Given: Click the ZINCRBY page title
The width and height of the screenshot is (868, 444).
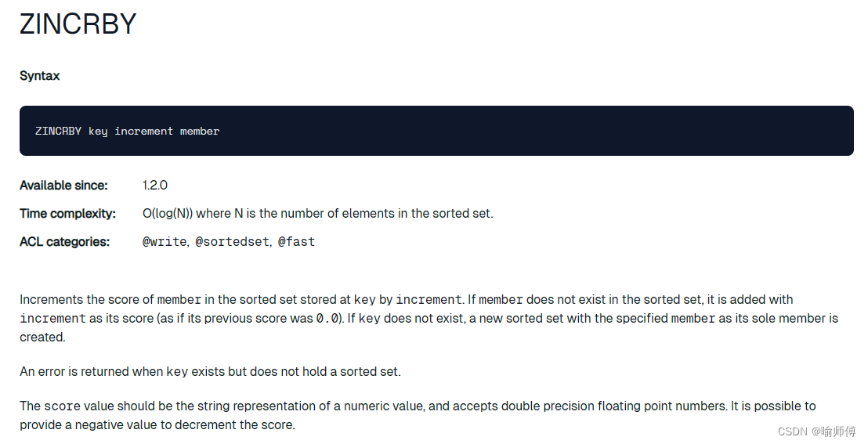Looking at the screenshot, I should click(78, 23).
